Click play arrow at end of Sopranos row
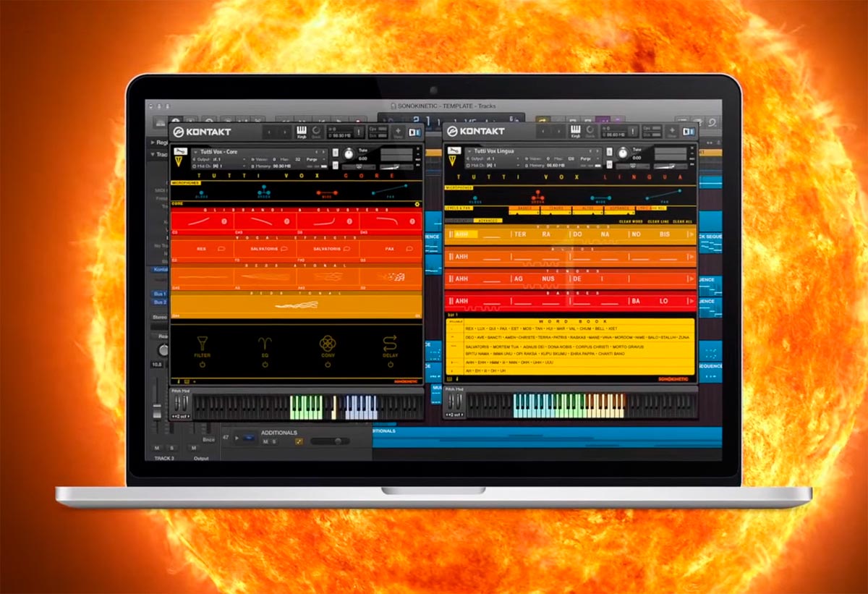Screen dimensions: 868x594 click(692, 234)
